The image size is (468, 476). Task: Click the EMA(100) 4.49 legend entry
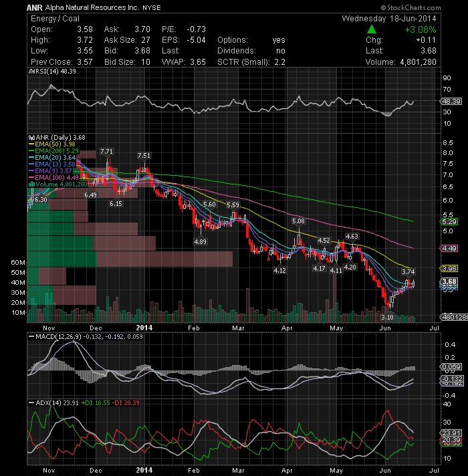(53, 178)
